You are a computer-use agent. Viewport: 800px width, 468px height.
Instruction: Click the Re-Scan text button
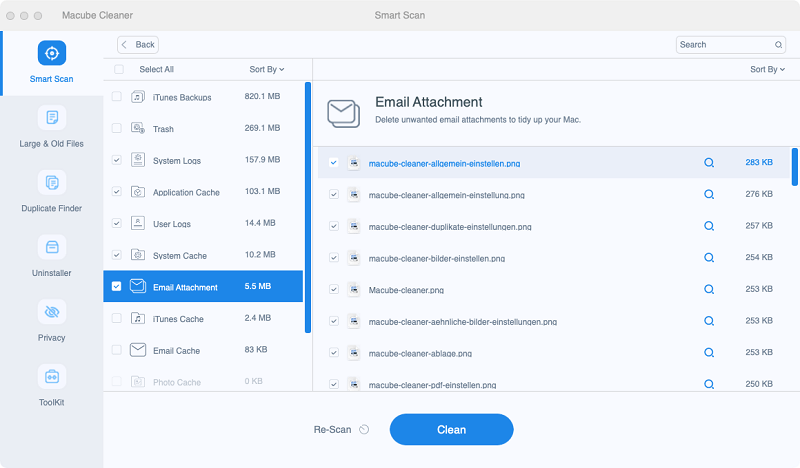coord(332,430)
